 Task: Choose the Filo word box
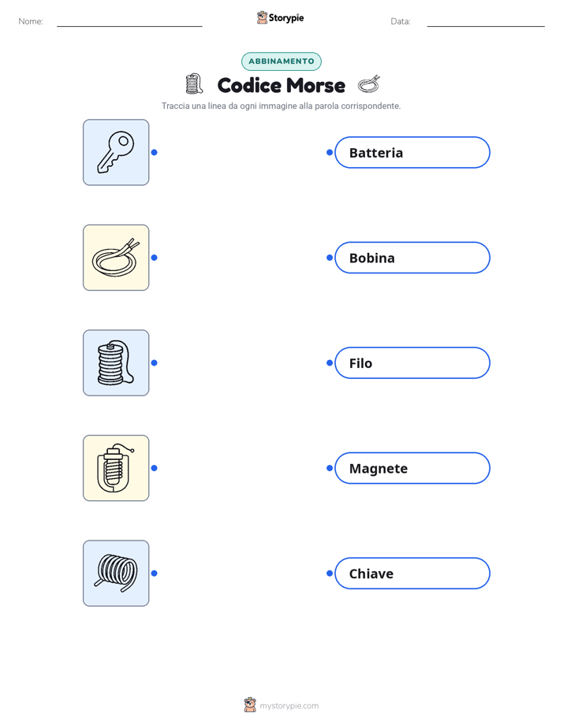click(412, 362)
